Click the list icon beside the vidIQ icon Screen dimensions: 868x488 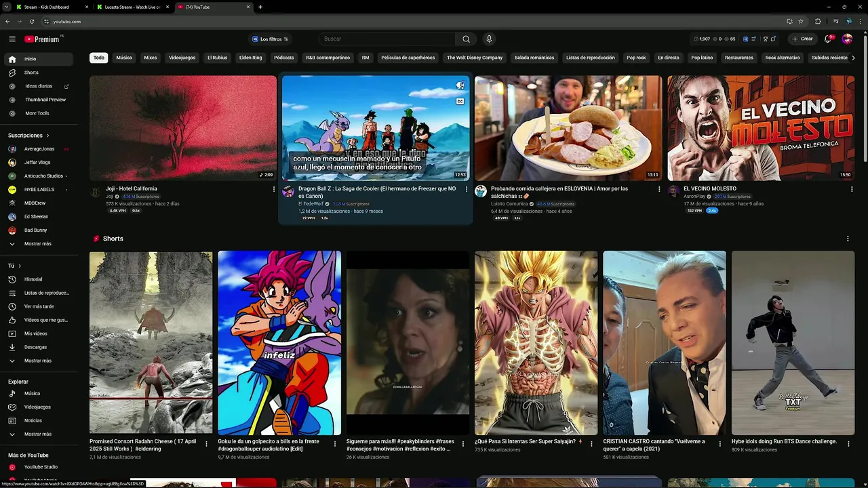coord(755,39)
